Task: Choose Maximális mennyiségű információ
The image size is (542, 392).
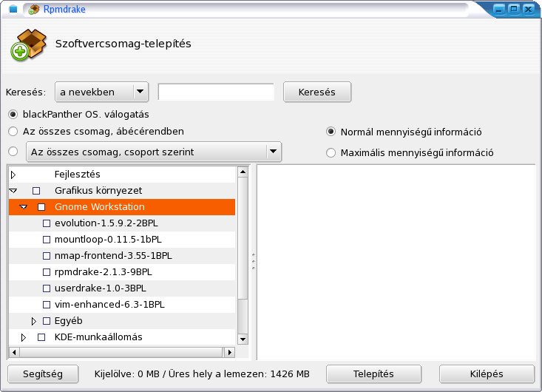Action: (331, 152)
